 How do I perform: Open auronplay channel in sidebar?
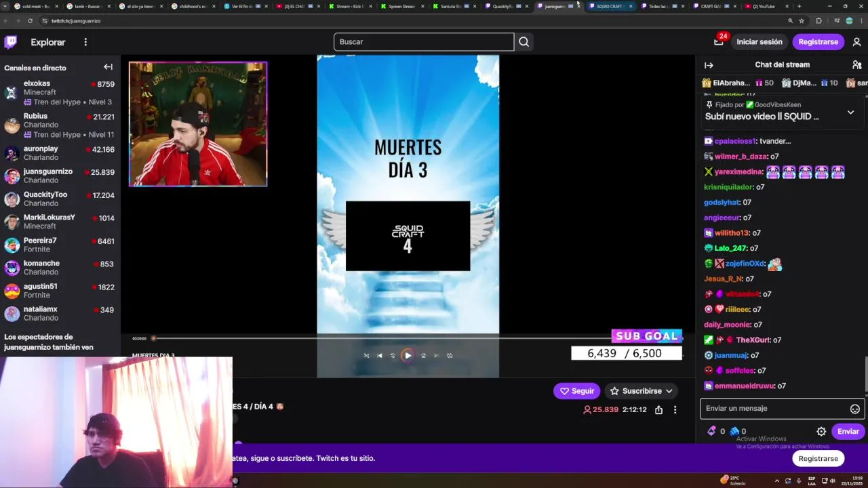(x=60, y=152)
